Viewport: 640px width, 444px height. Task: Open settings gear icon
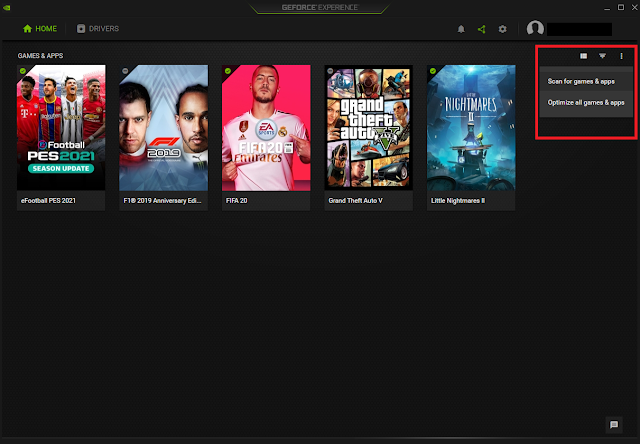502,29
